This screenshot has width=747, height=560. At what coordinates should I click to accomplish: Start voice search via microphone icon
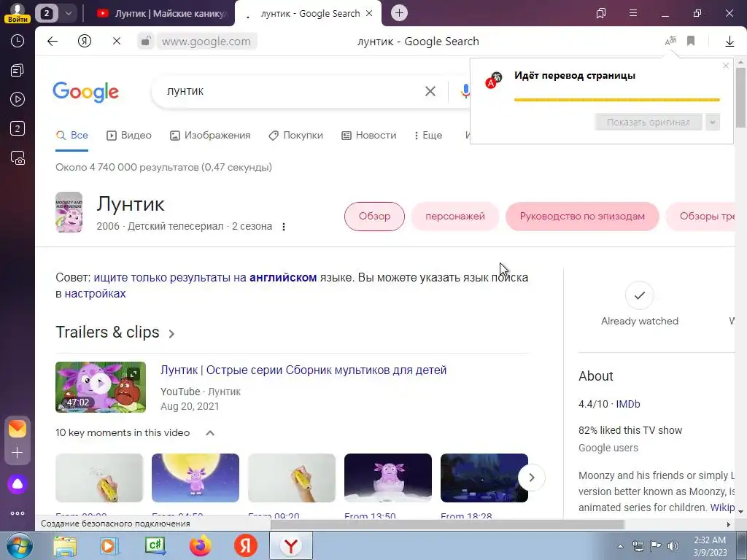coord(465,91)
